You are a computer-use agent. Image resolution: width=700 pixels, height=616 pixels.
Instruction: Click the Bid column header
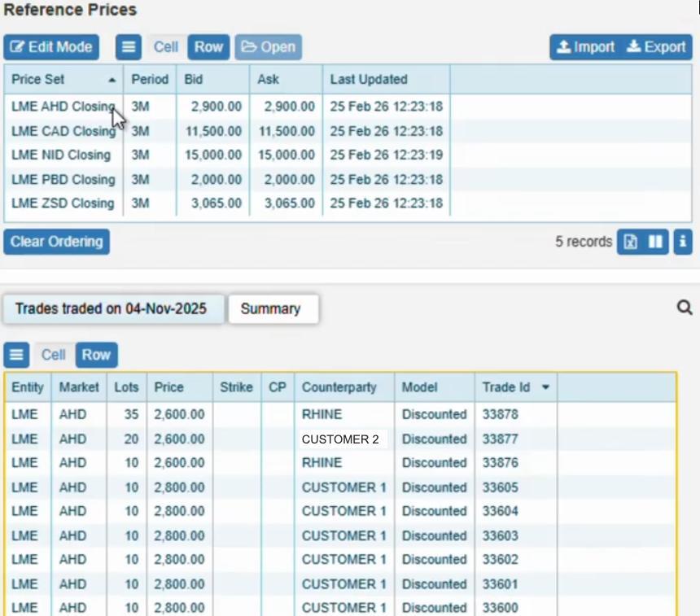tap(213, 80)
